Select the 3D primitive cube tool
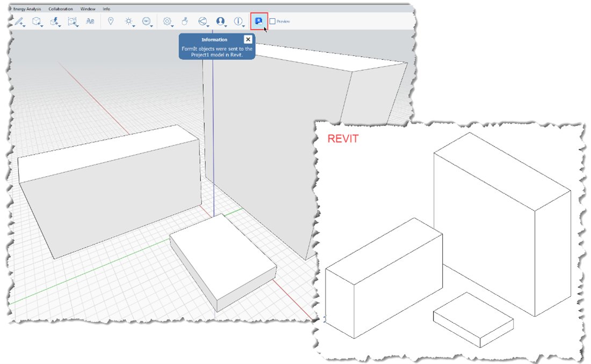591x364 pixels. 37,20
